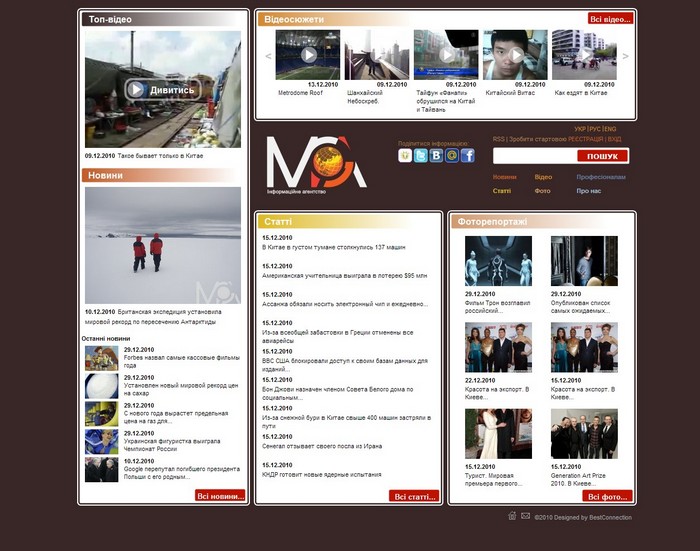Switch site language to УКР

(x=580, y=129)
